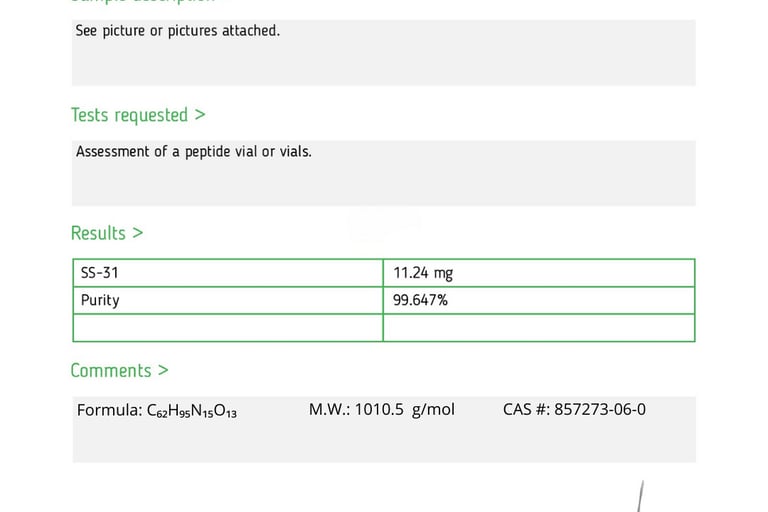Click the arrow after Comments
Viewport: 768px width, 512px height.
[163, 370]
